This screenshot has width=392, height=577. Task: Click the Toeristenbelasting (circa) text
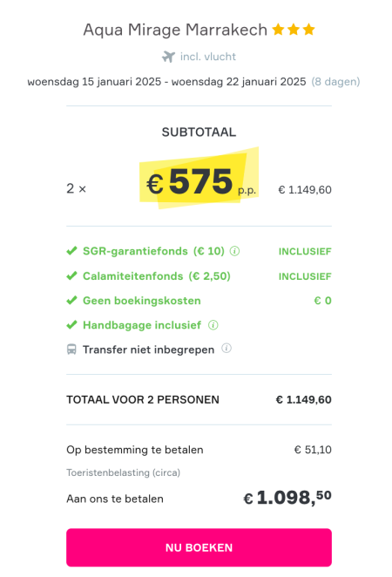(123, 472)
